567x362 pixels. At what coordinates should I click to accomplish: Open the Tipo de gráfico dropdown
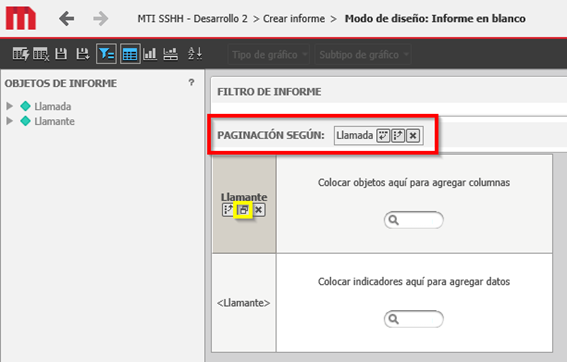269,55
